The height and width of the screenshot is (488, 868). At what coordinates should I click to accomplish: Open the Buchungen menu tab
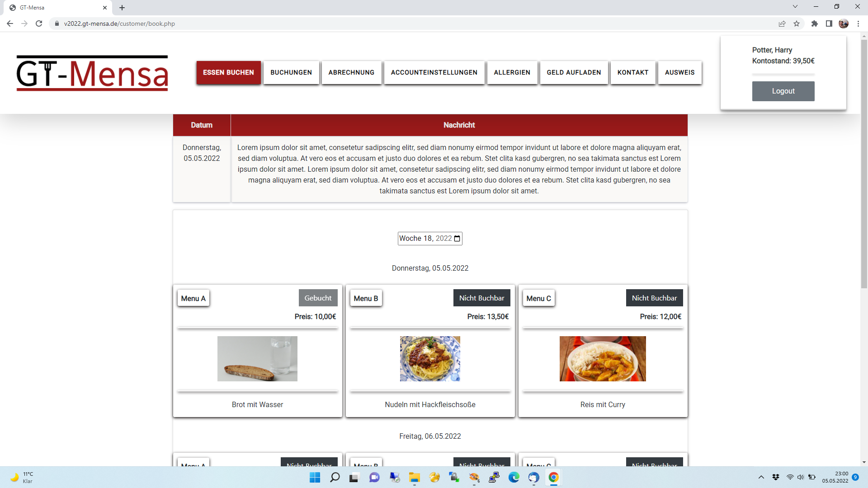(x=291, y=72)
